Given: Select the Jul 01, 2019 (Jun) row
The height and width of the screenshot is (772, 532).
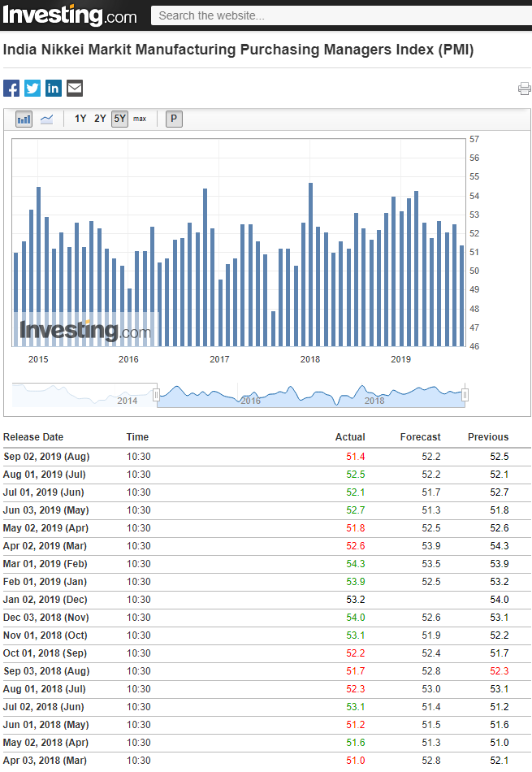Looking at the screenshot, I should pyautogui.click(x=267, y=492).
